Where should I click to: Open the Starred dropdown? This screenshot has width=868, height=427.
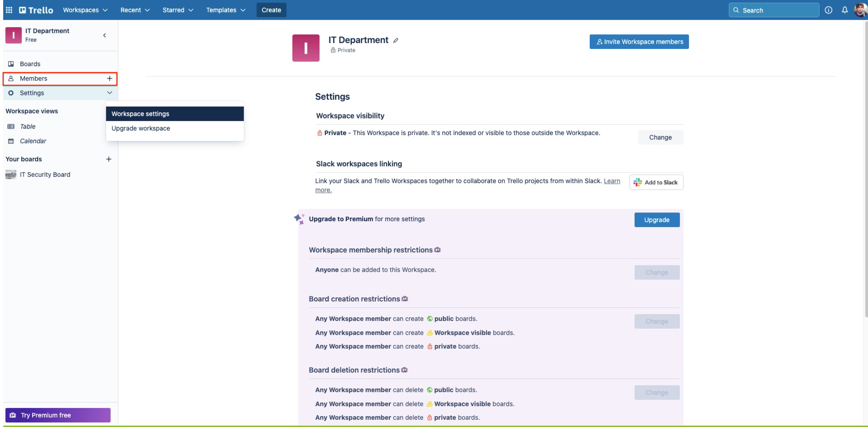[178, 10]
